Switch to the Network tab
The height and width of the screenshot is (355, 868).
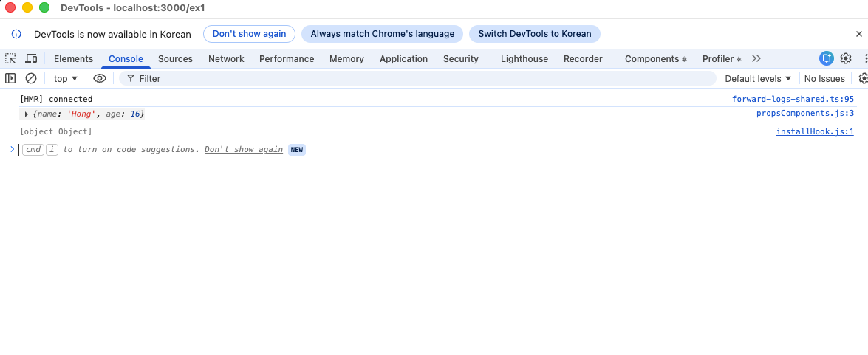[x=226, y=59]
